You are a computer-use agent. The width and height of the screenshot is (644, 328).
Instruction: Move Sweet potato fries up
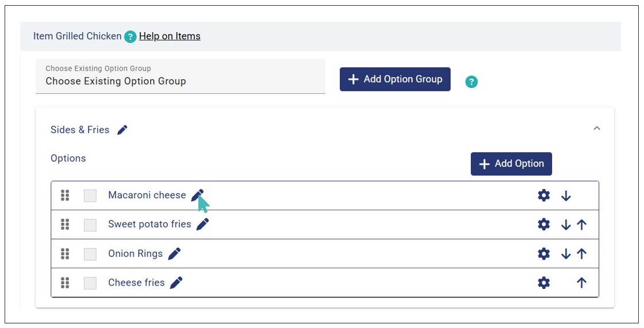[x=581, y=225]
